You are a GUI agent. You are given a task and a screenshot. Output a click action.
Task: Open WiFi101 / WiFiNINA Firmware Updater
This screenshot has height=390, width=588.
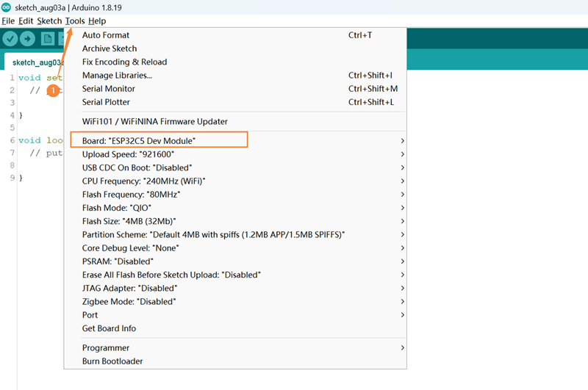pos(155,121)
